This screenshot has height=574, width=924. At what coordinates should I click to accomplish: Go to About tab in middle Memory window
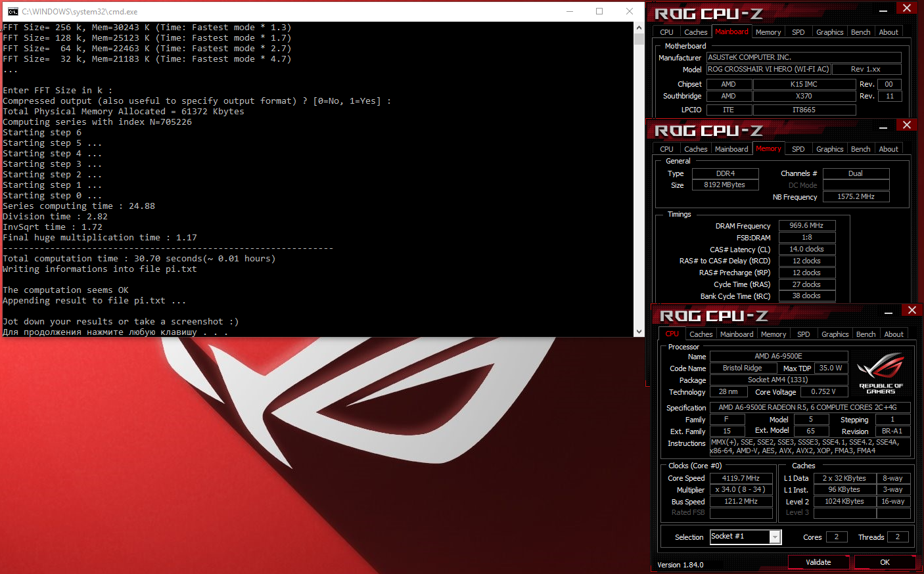[888, 149]
